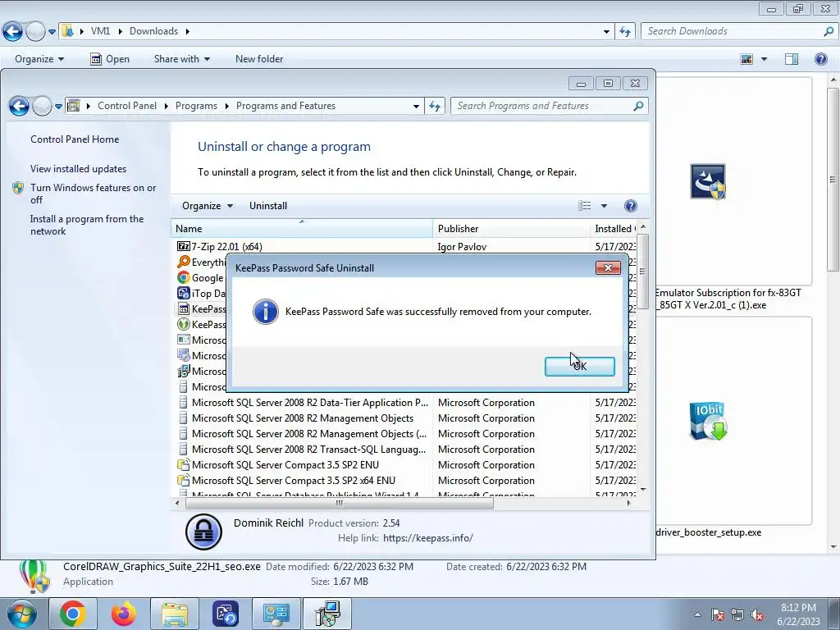Click Control Panel breadcrumb segment
Screen dimensions: 840x630
tap(127, 106)
